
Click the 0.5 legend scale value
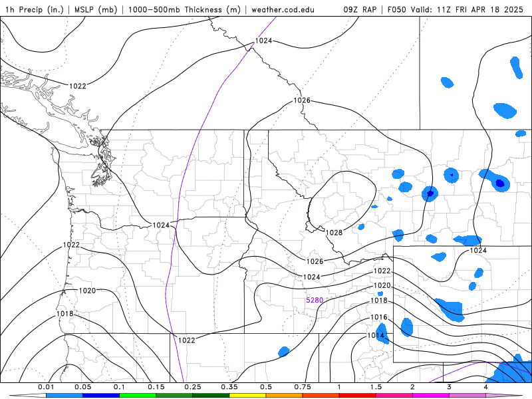[266, 387]
